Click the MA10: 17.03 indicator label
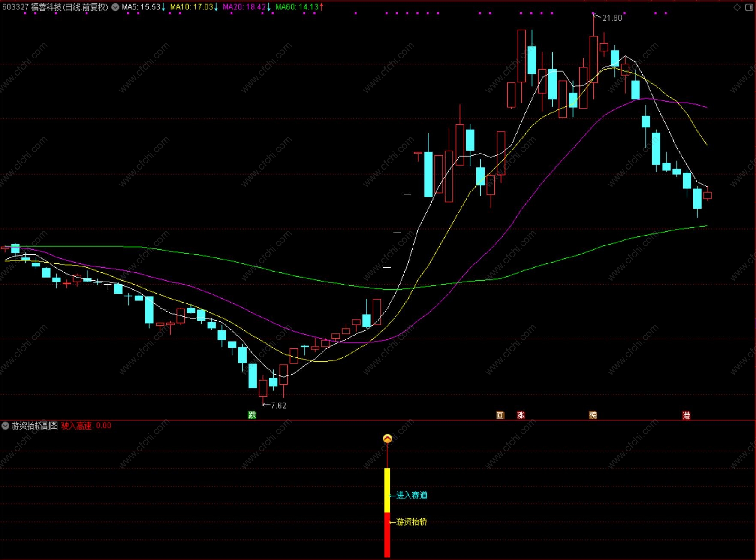 (x=192, y=7)
